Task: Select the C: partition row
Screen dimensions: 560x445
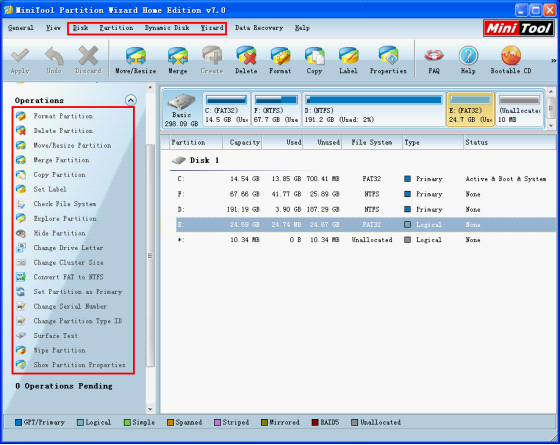Action: pos(358,179)
